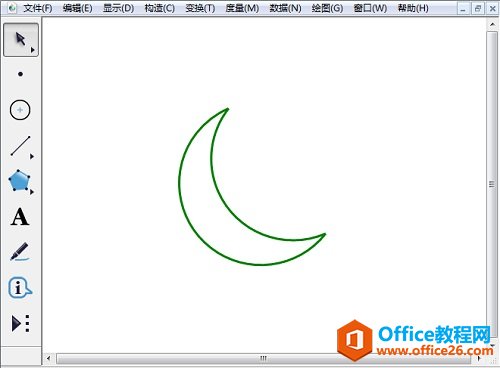Viewport: 500px width, 368px height.
Task: Open the 变换(T) menu
Action: tap(200, 8)
